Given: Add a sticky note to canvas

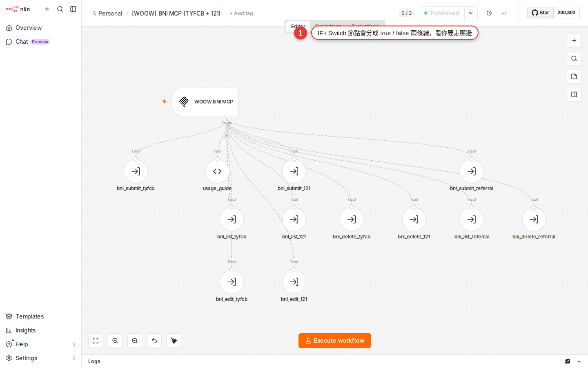Looking at the screenshot, I should tap(574, 76).
